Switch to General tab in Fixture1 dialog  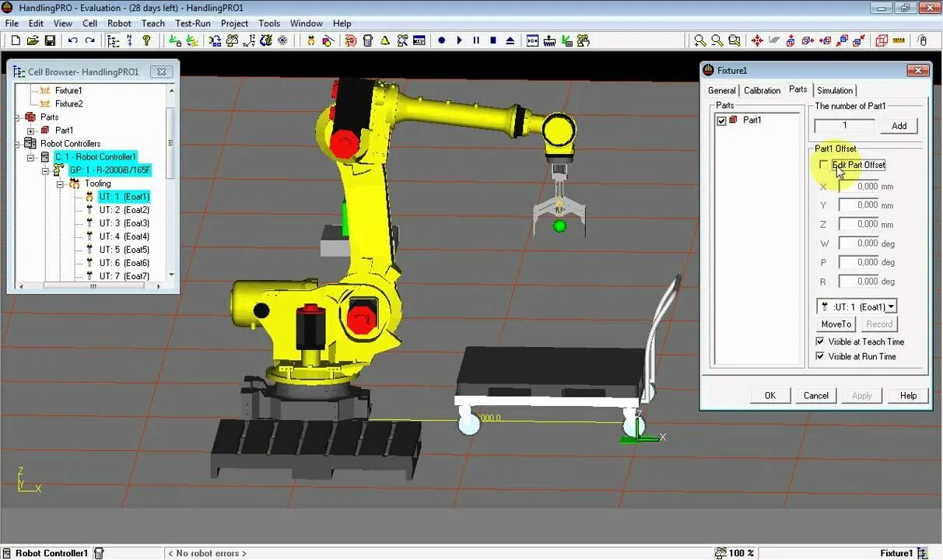[721, 90]
